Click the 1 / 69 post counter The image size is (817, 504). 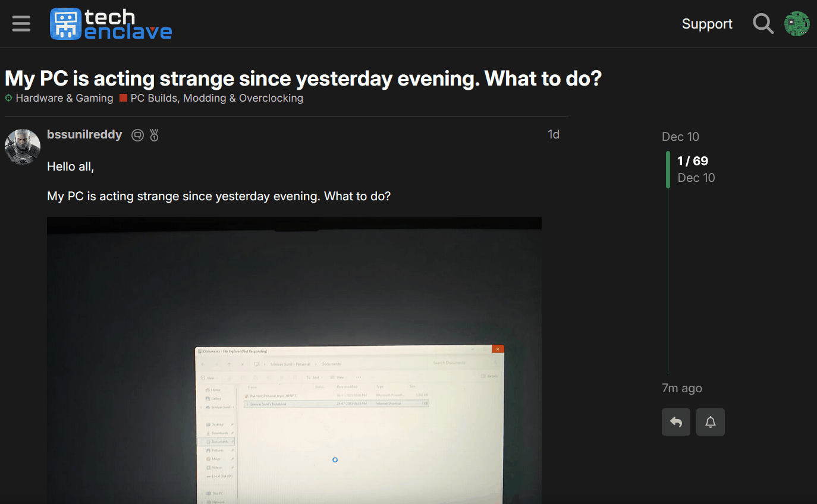tap(693, 161)
